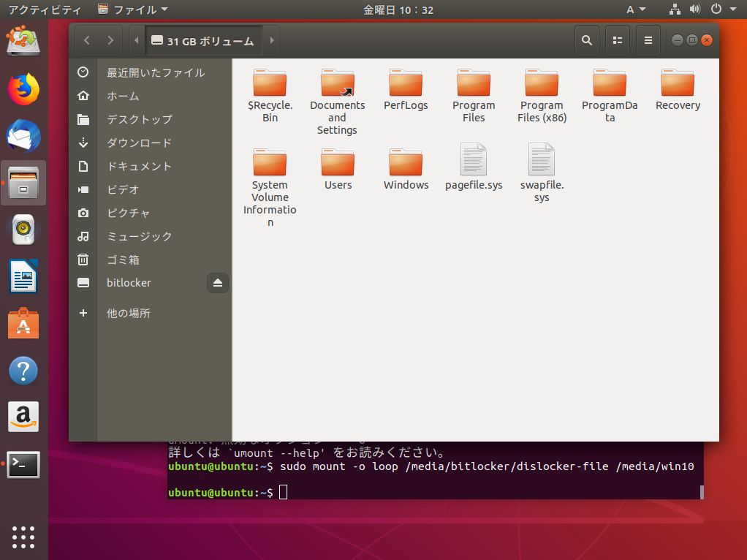The height and width of the screenshot is (560, 747).
Task: Launch Rhythmbox from the dock
Action: [23, 230]
